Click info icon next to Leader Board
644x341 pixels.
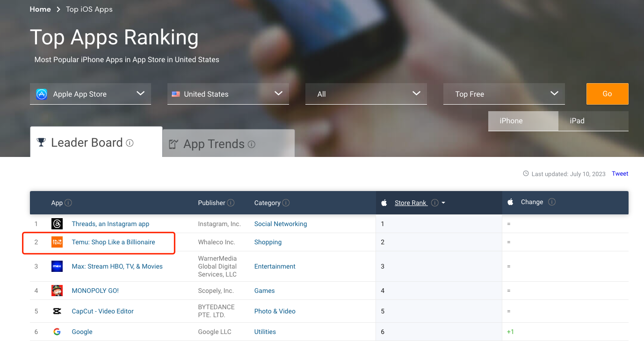click(130, 143)
